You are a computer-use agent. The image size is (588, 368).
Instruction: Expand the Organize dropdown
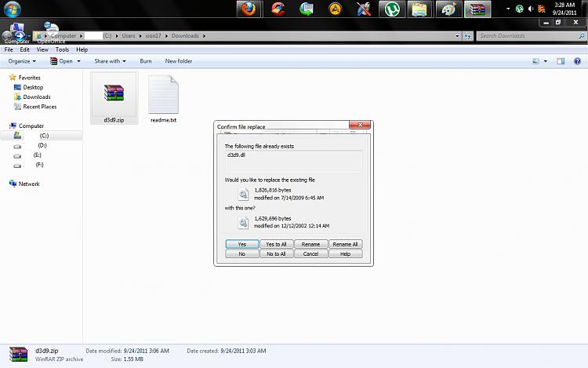tap(22, 61)
